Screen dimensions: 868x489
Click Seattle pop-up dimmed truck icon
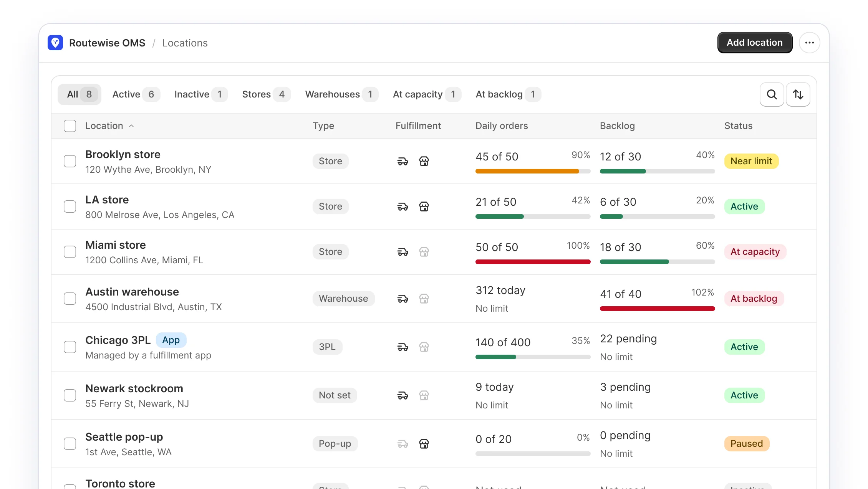(403, 444)
